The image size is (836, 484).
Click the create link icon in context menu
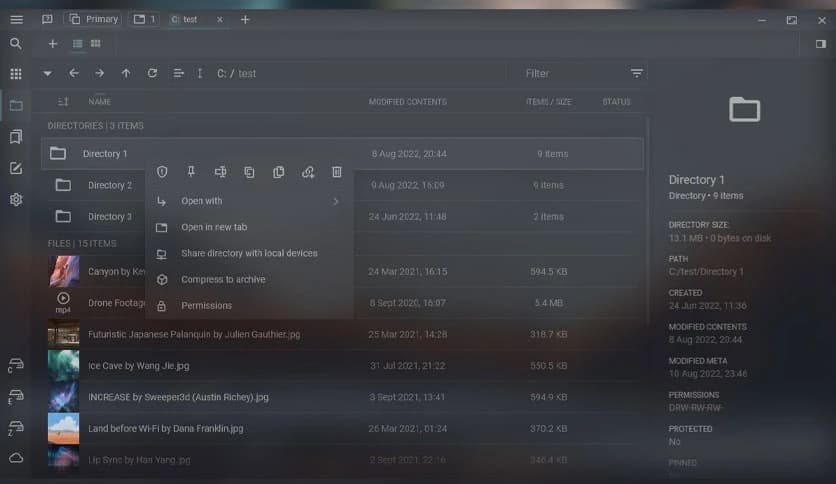click(x=308, y=172)
